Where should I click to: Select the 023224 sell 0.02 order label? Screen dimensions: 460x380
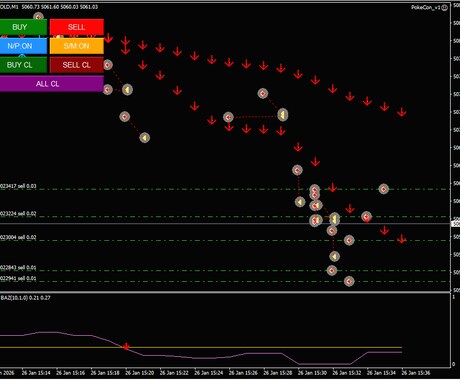coord(18,213)
